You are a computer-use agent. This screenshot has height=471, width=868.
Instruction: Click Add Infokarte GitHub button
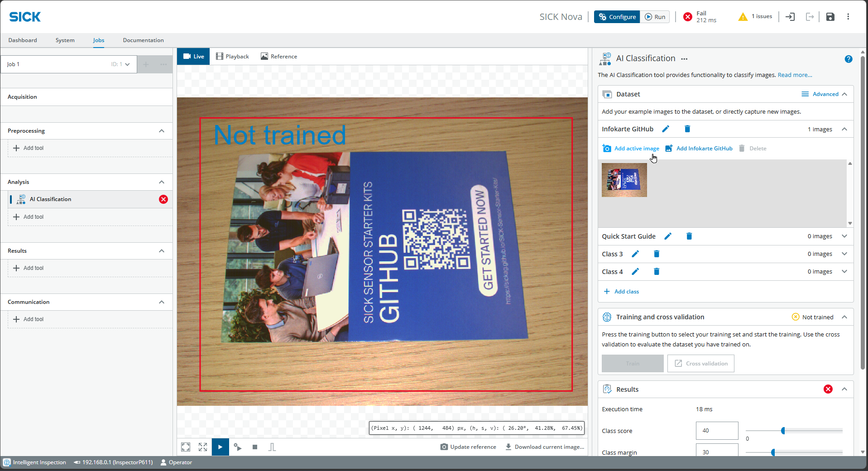pyautogui.click(x=699, y=149)
